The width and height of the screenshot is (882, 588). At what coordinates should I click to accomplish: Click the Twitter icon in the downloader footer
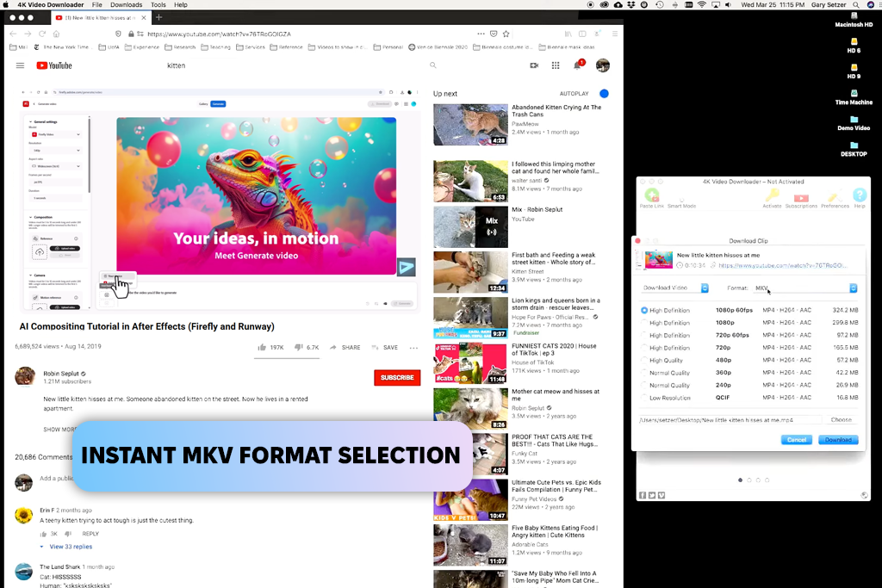652,495
